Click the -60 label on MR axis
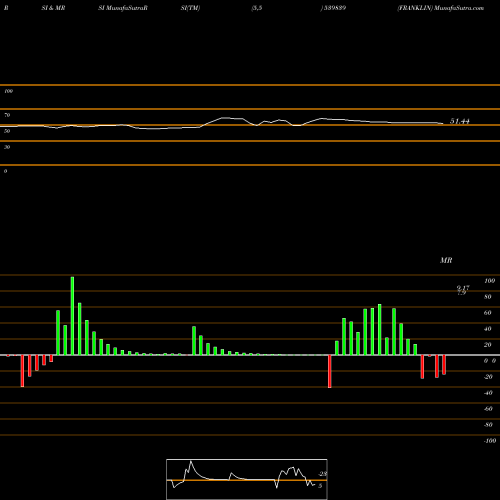This screenshot has height=500, width=500. coord(488,409)
